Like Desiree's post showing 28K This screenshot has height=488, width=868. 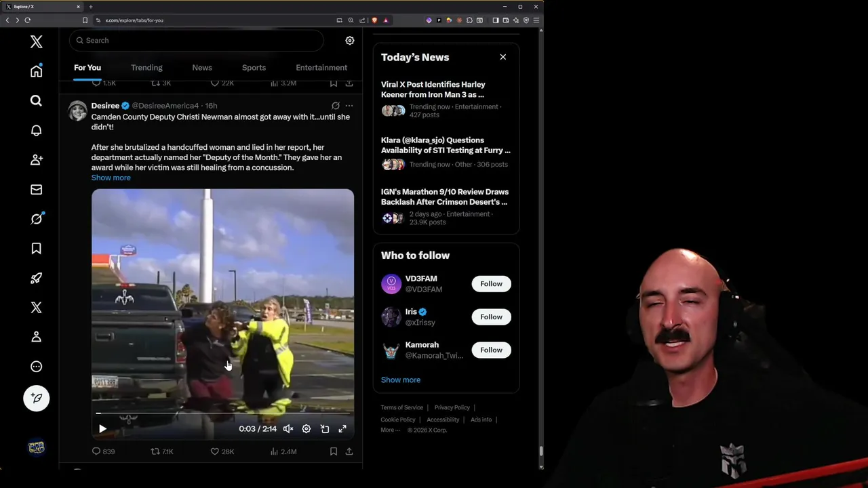(x=222, y=451)
